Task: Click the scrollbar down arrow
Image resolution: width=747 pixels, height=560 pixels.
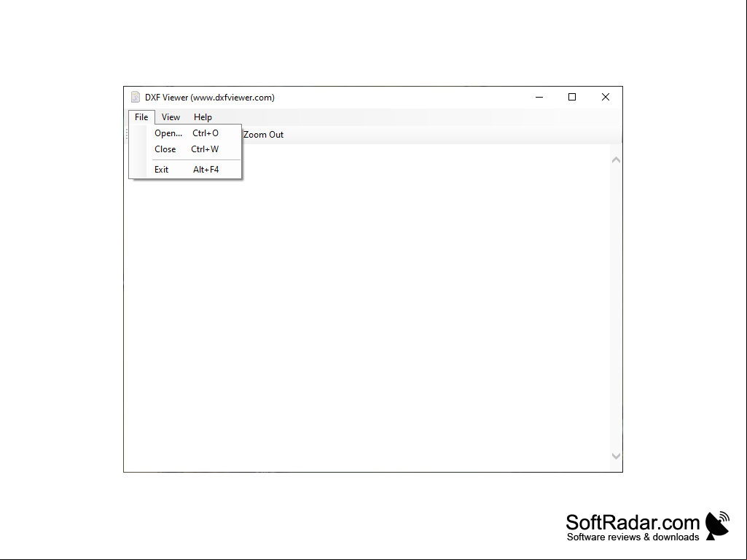Action: [616, 456]
